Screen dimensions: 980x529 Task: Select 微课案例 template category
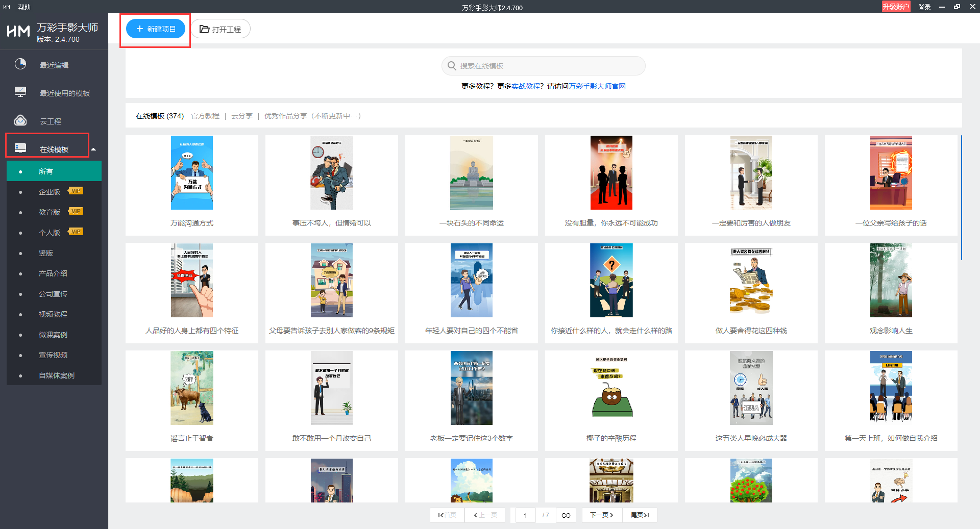pyautogui.click(x=54, y=335)
